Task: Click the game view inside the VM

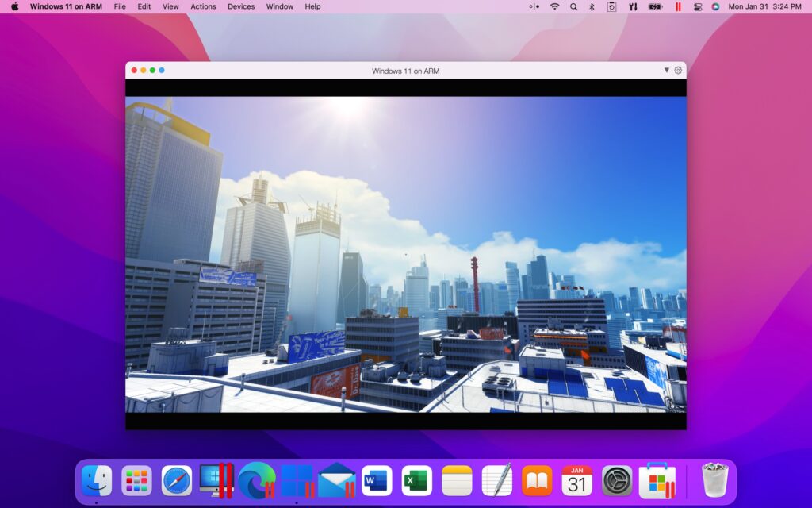Action: click(406, 255)
